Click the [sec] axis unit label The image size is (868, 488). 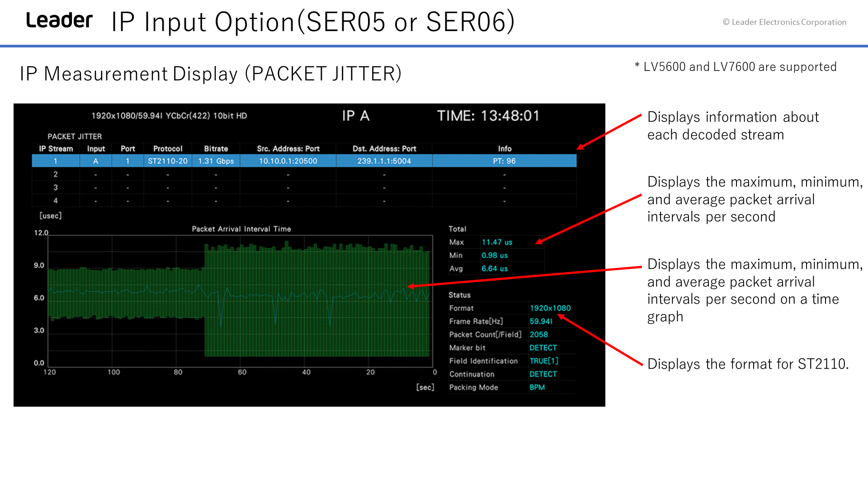point(425,387)
